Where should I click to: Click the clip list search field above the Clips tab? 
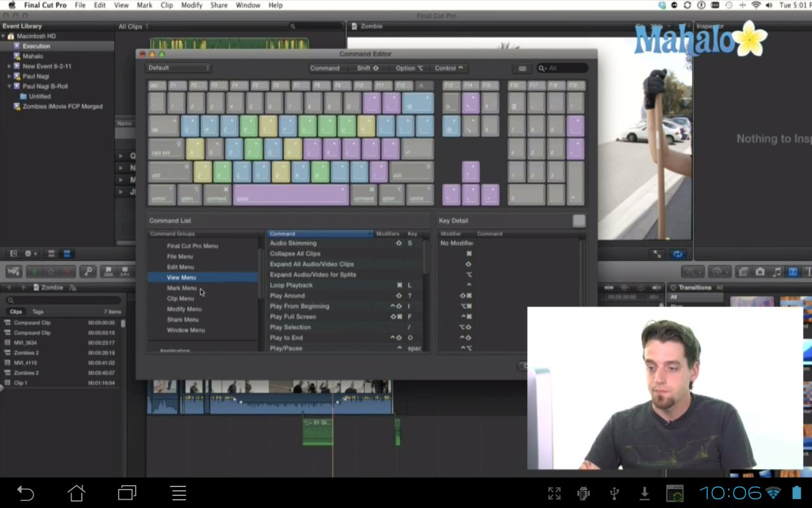(x=62, y=300)
